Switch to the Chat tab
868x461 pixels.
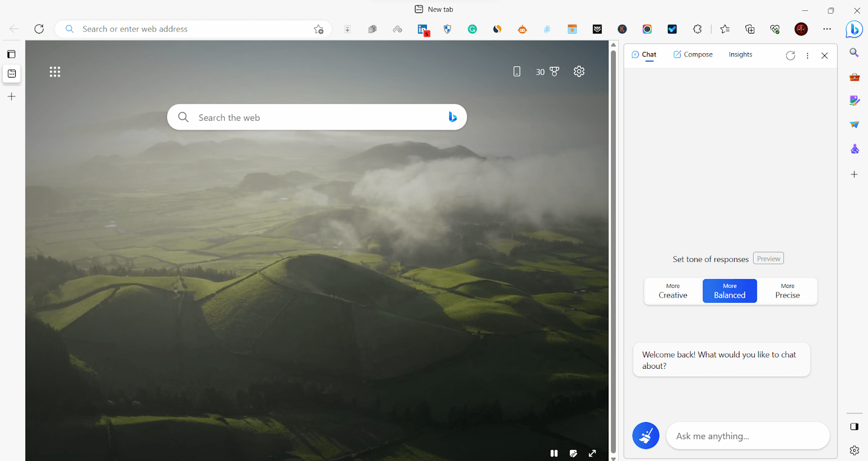click(644, 55)
